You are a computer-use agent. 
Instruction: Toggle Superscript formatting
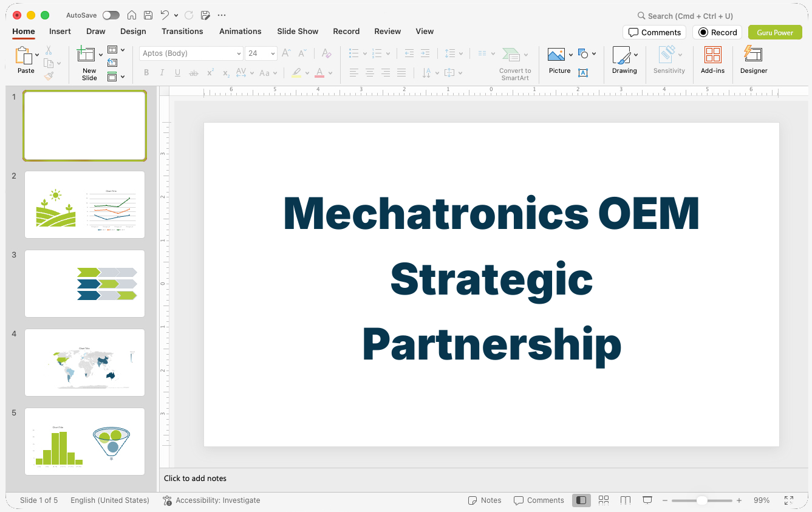pos(210,73)
